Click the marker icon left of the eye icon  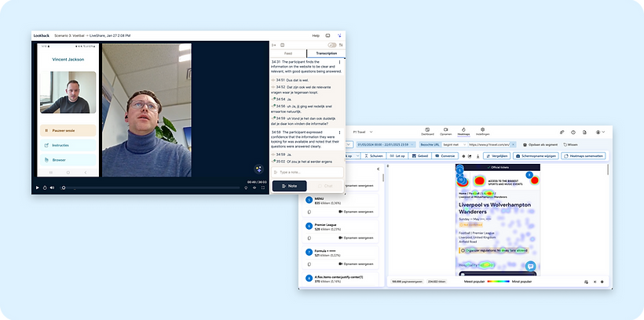[246, 187]
